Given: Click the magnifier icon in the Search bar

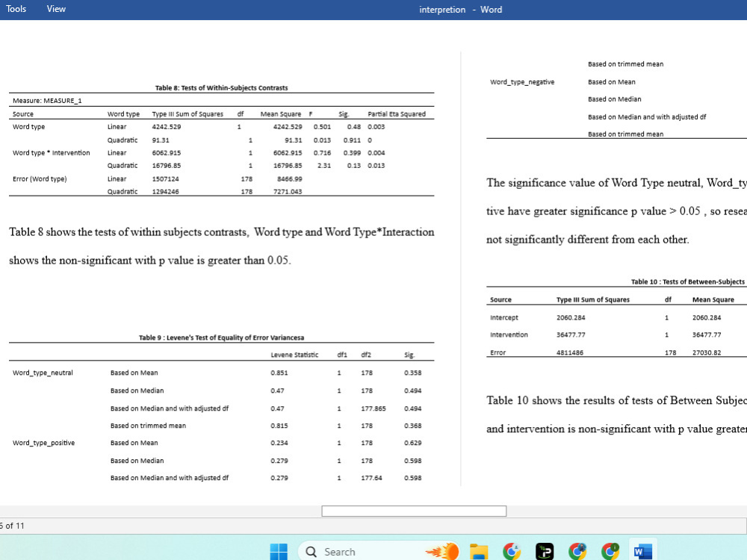Looking at the screenshot, I should pos(311,551).
